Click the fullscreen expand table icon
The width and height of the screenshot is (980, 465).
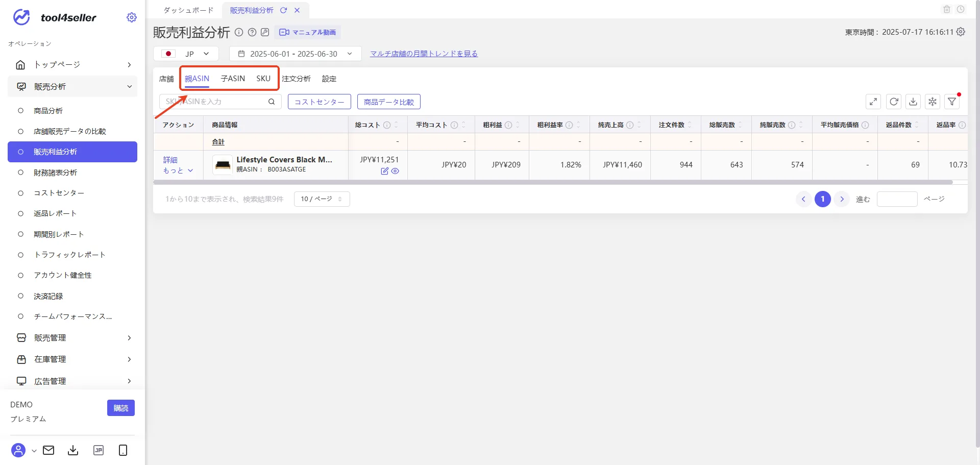(x=873, y=102)
